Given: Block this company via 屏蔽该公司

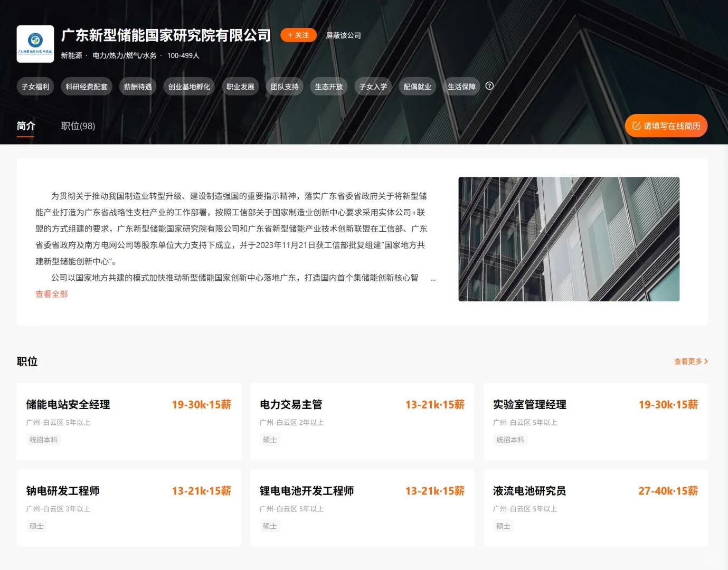Looking at the screenshot, I should tap(343, 35).
